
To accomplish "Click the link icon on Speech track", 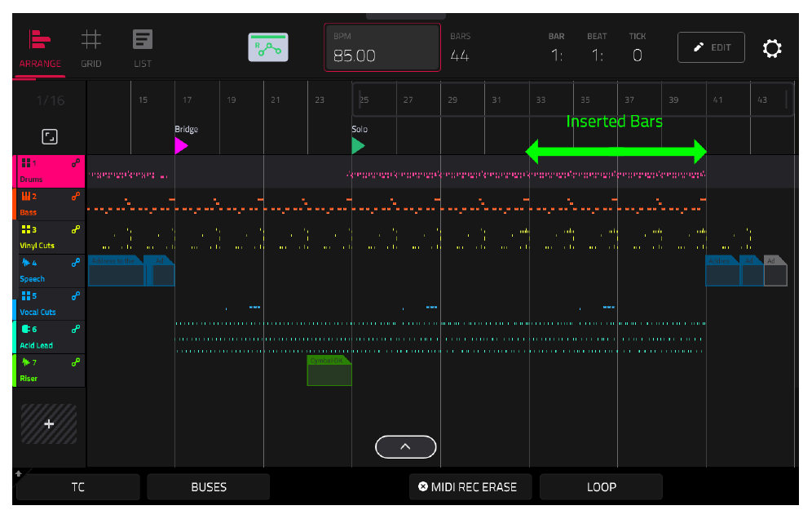I will coord(76,262).
